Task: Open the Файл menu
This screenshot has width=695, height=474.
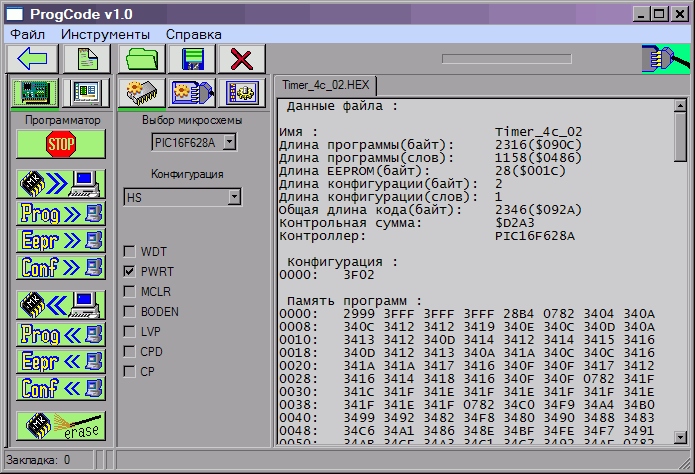Action: (x=27, y=34)
